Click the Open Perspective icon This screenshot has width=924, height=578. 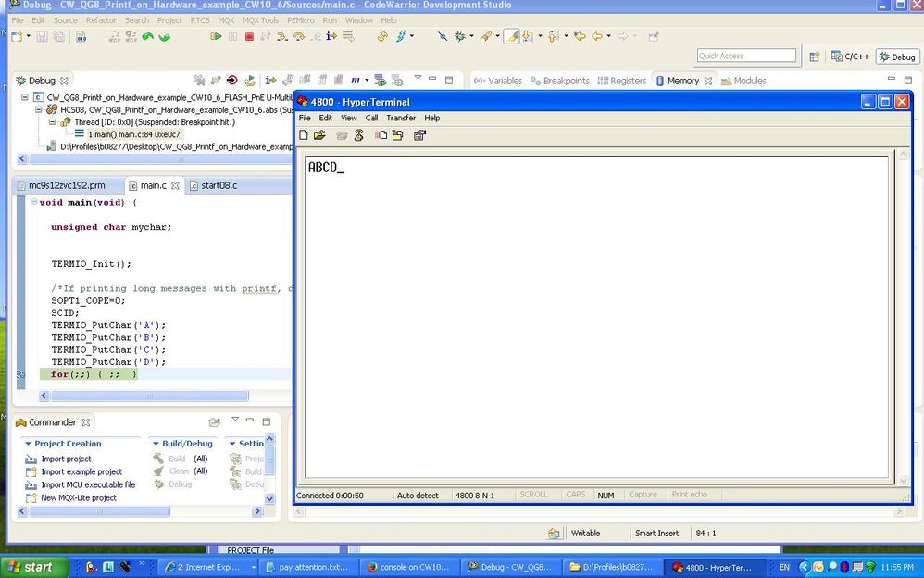point(815,57)
